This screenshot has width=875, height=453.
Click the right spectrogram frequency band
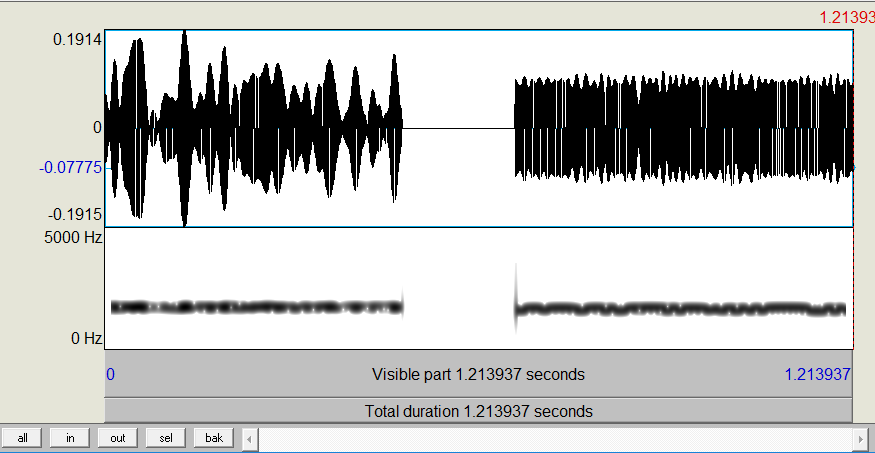coord(680,309)
